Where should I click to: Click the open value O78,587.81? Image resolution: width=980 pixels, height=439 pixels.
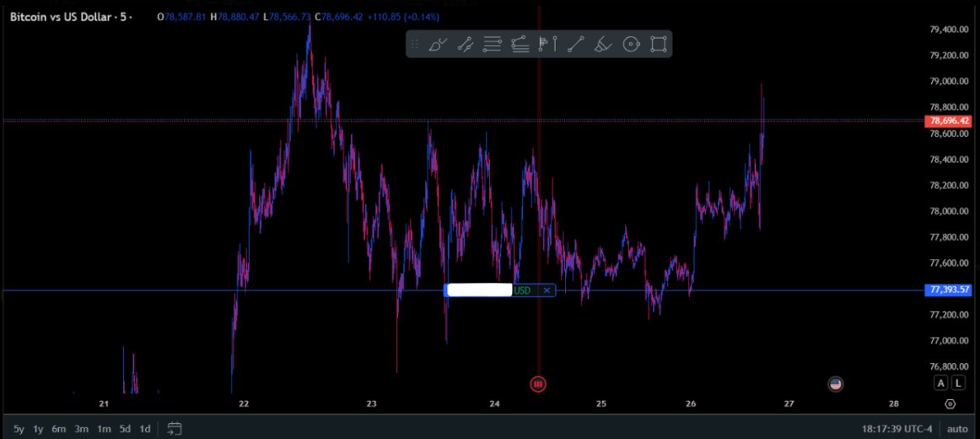pyautogui.click(x=181, y=17)
